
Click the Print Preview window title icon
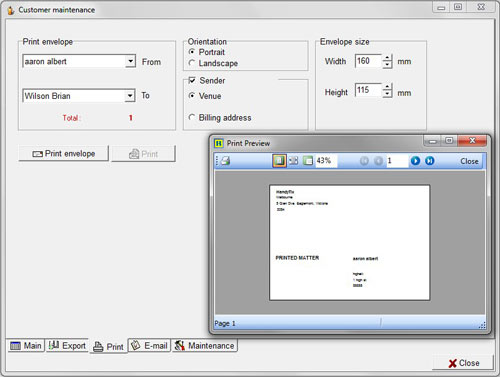click(x=219, y=143)
